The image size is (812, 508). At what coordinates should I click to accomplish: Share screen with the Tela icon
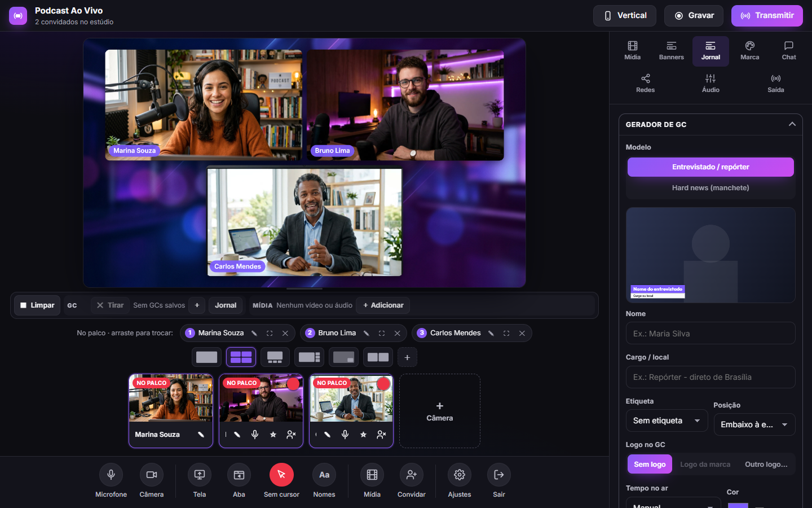(x=200, y=475)
